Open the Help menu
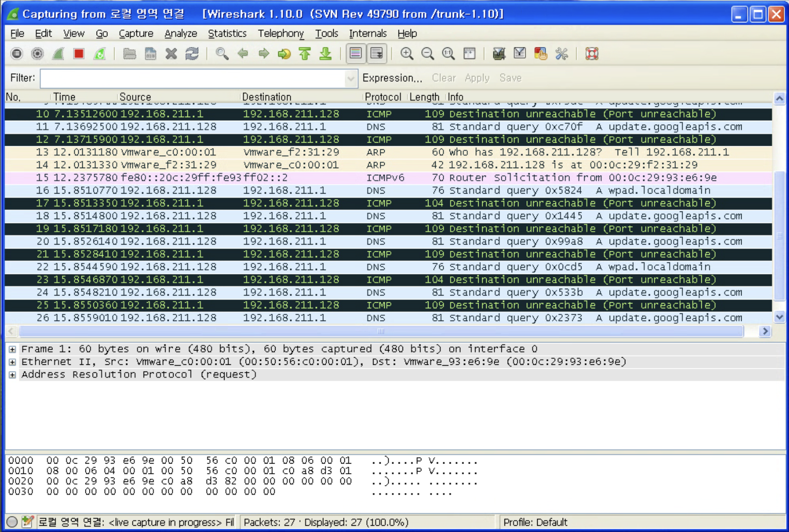Viewport: 789px width, 532px height. click(407, 34)
